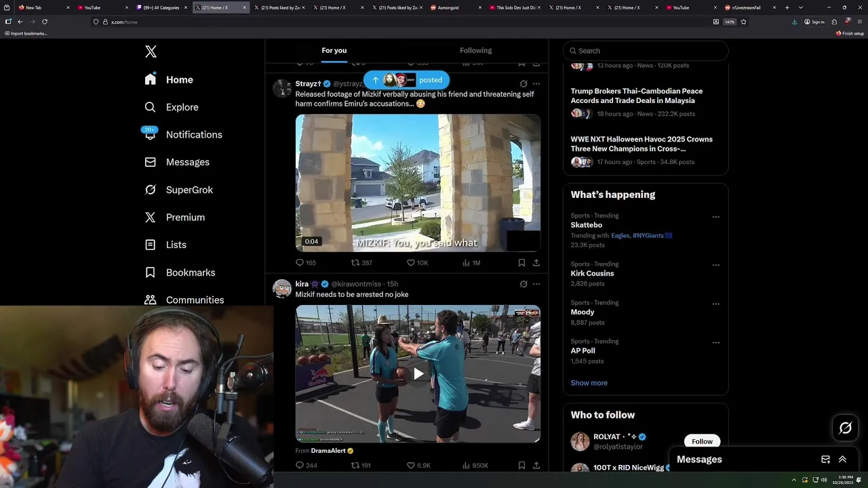868x488 pixels.
Task: Repost kira's post with 191 reposts
Action: [361, 466]
